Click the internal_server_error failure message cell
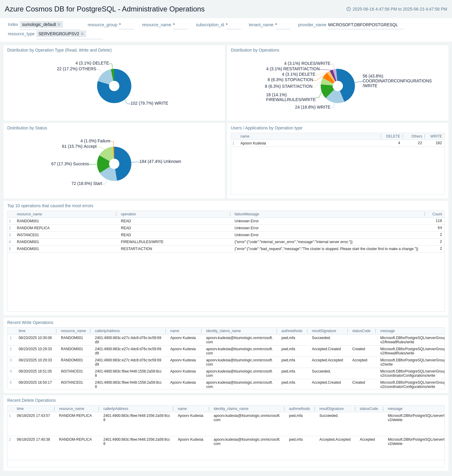 [x=293, y=242]
